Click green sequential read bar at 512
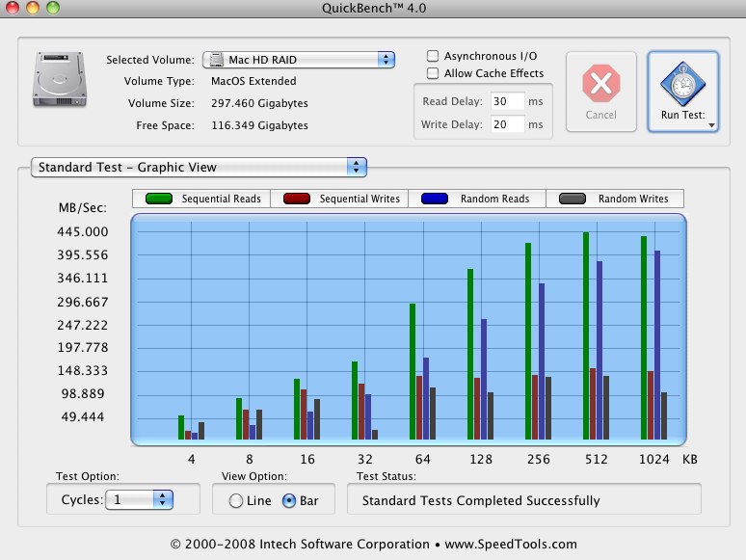746x560 pixels. tap(586, 336)
